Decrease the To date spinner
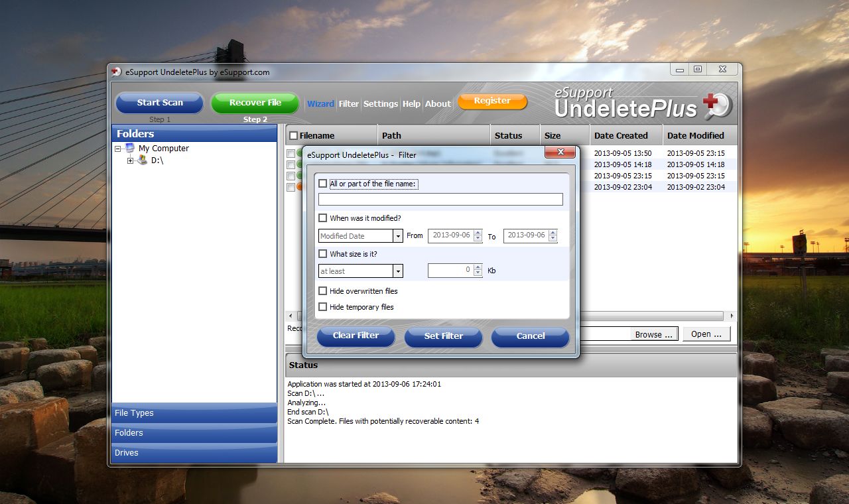 point(553,239)
